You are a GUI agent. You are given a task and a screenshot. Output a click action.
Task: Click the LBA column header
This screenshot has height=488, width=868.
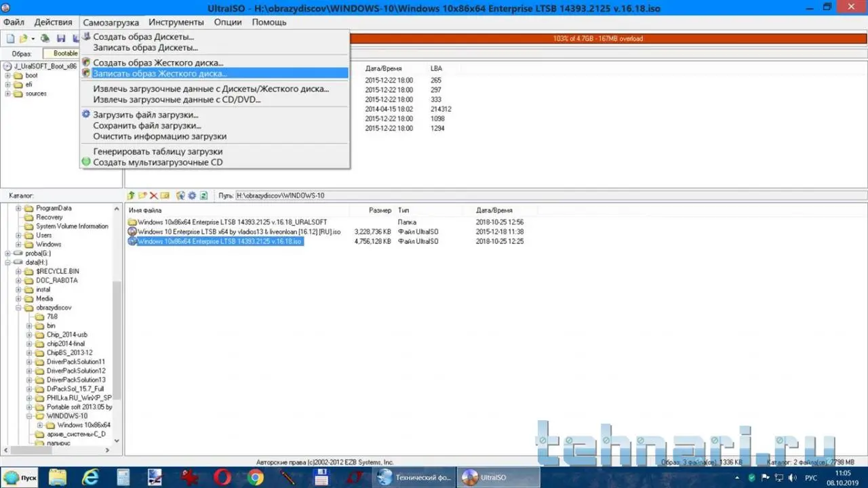(x=436, y=68)
